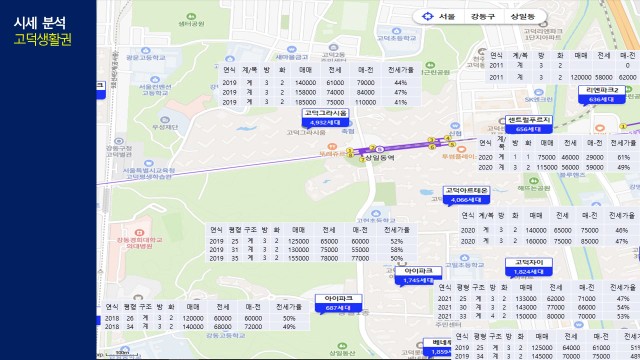Open the 상일동 neighborhood selector

point(522,17)
